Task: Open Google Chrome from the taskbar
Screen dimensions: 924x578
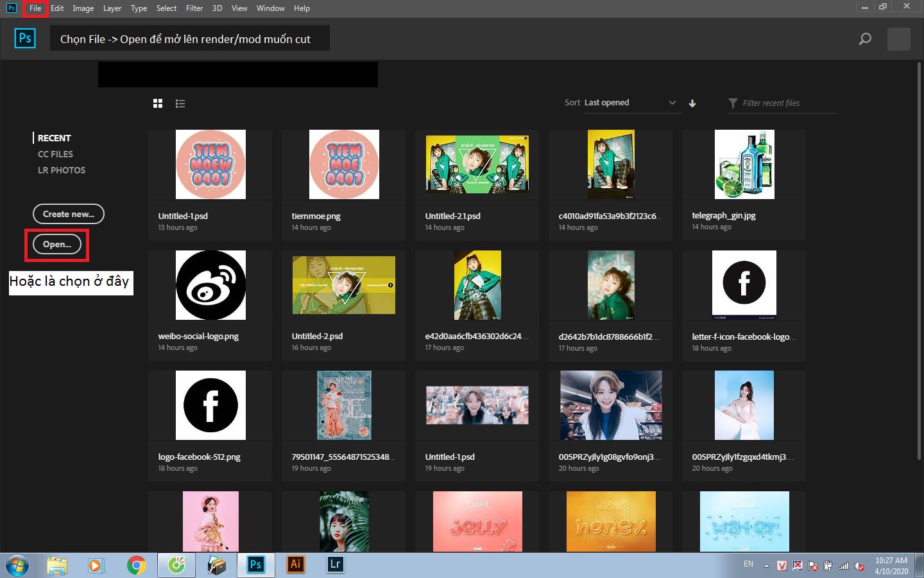Action: [136, 565]
